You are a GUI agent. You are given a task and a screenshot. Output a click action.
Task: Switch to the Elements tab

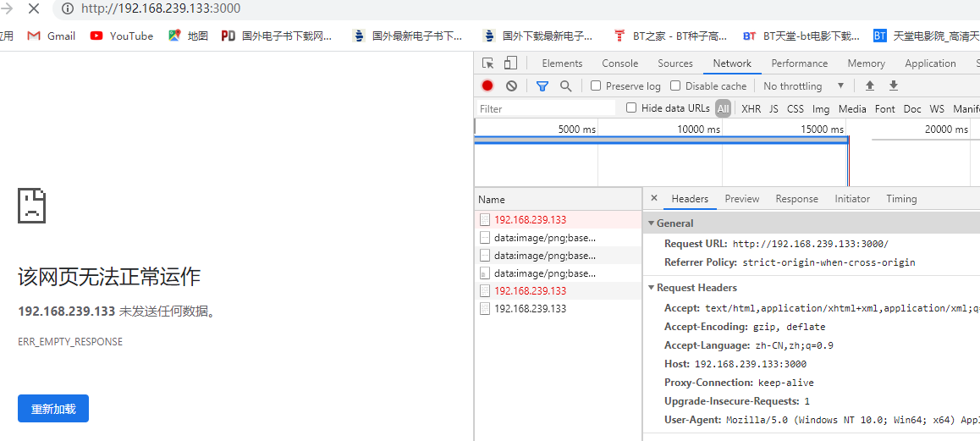[x=562, y=63]
